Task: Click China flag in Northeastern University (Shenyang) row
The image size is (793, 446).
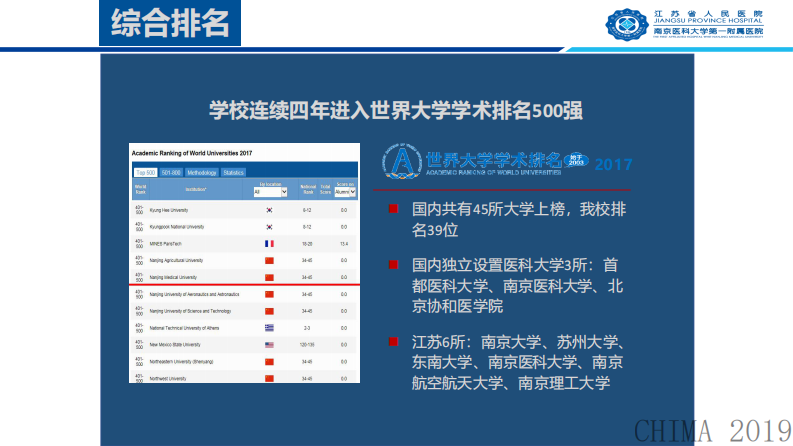Action: pyautogui.click(x=269, y=362)
